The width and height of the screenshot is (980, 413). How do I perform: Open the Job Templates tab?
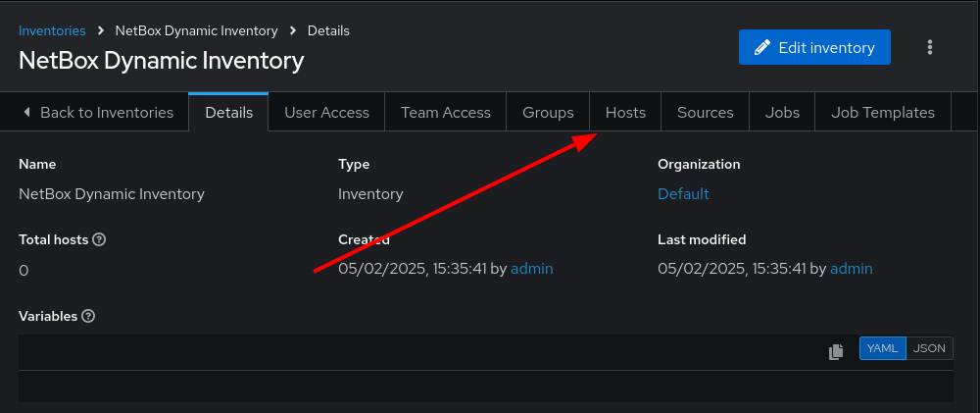[883, 113]
